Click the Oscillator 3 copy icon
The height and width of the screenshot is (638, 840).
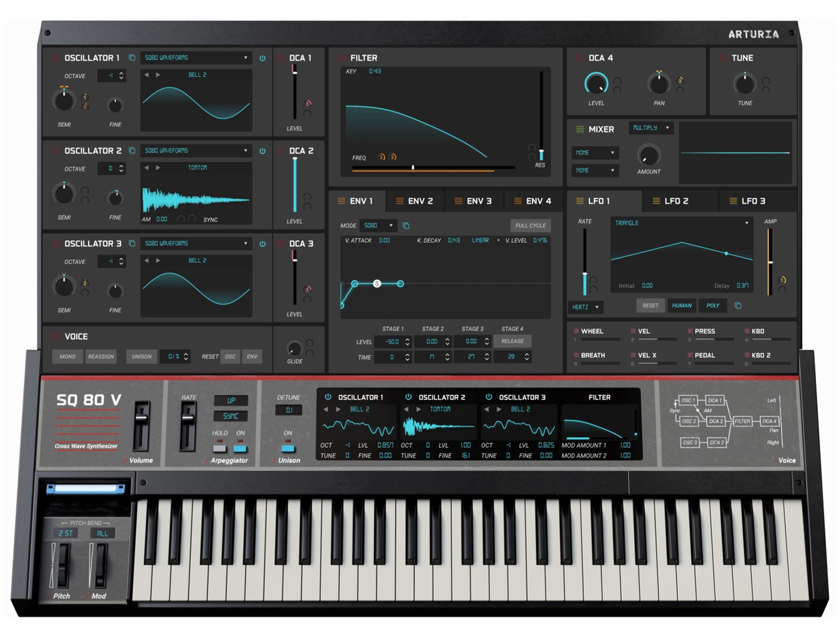click(132, 243)
